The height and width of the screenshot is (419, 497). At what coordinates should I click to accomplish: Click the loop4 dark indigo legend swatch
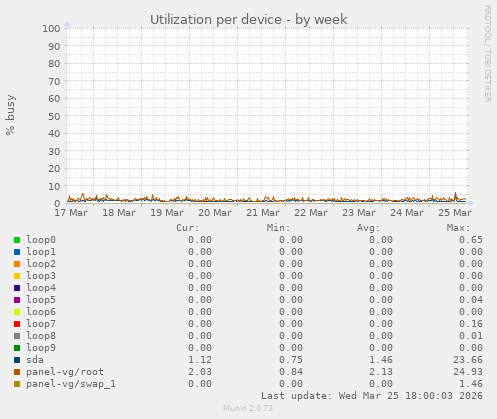[x=17, y=288]
